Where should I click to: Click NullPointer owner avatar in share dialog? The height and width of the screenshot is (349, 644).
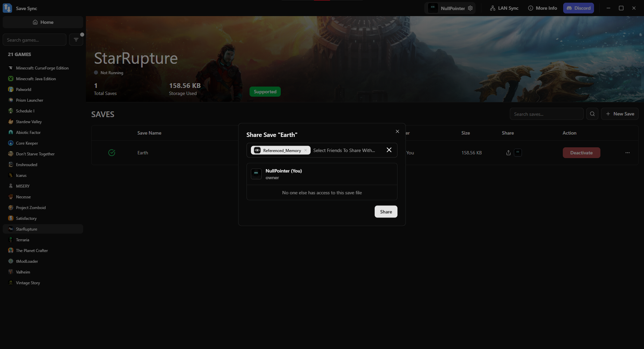tap(256, 174)
